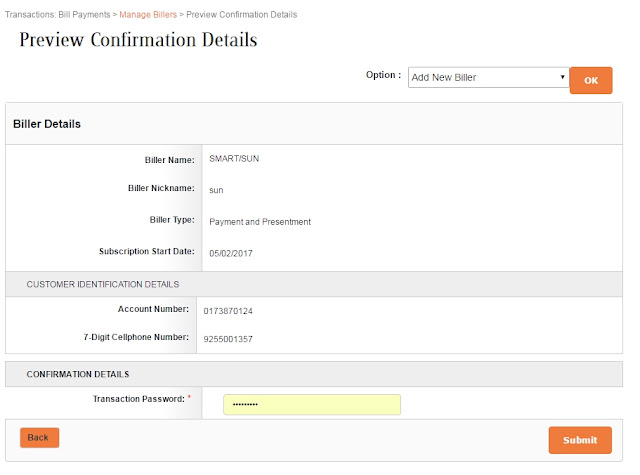Open the Manage Billers breadcrumb link
Image resolution: width=640 pixels, height=475 pixels.
pos(148,15)
